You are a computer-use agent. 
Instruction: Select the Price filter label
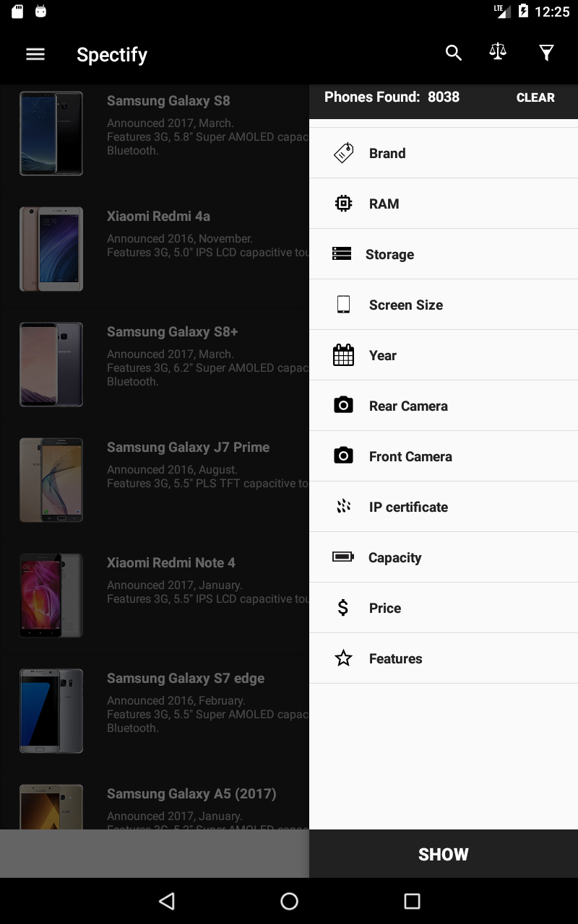pos(385,608)
